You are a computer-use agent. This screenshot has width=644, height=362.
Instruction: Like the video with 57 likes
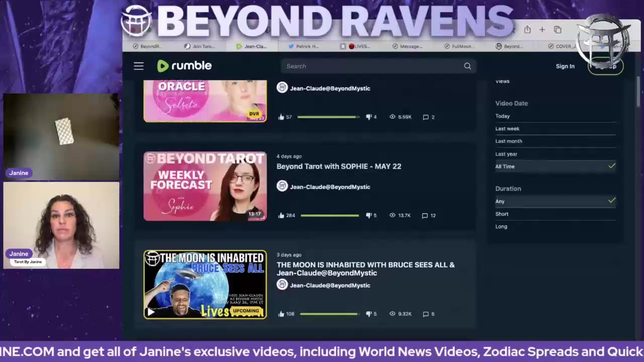point(281,117)
